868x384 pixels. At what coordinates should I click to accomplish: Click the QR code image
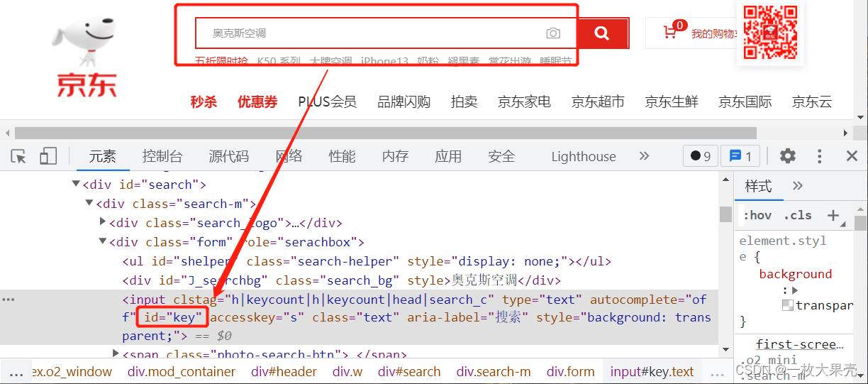pos(770,33)
